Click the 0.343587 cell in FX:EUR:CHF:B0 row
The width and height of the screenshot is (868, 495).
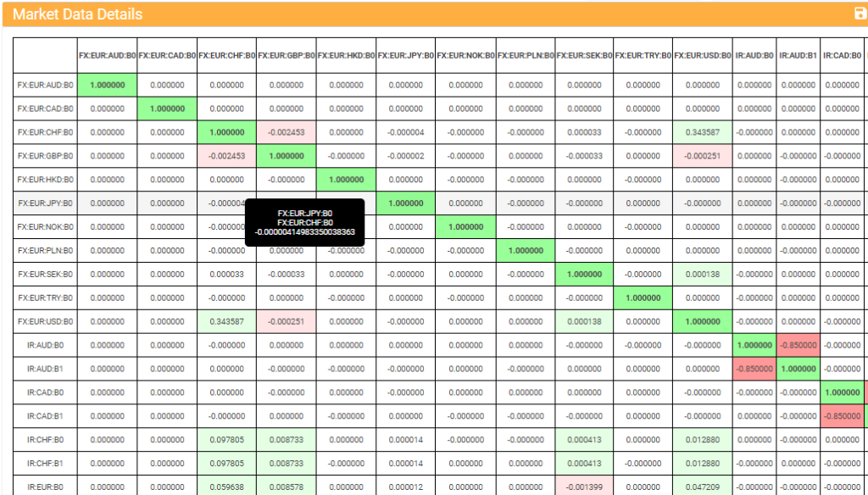[x=703, y=132]
